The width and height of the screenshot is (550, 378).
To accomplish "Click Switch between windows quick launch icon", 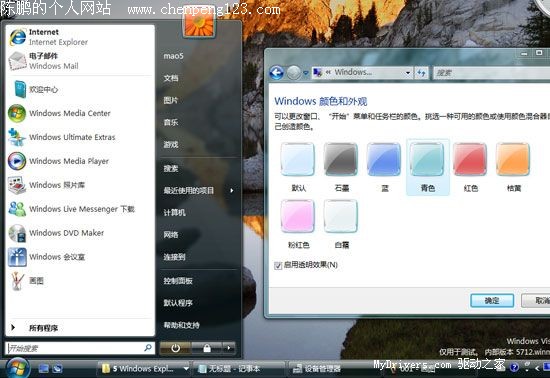I will point(57,369).
